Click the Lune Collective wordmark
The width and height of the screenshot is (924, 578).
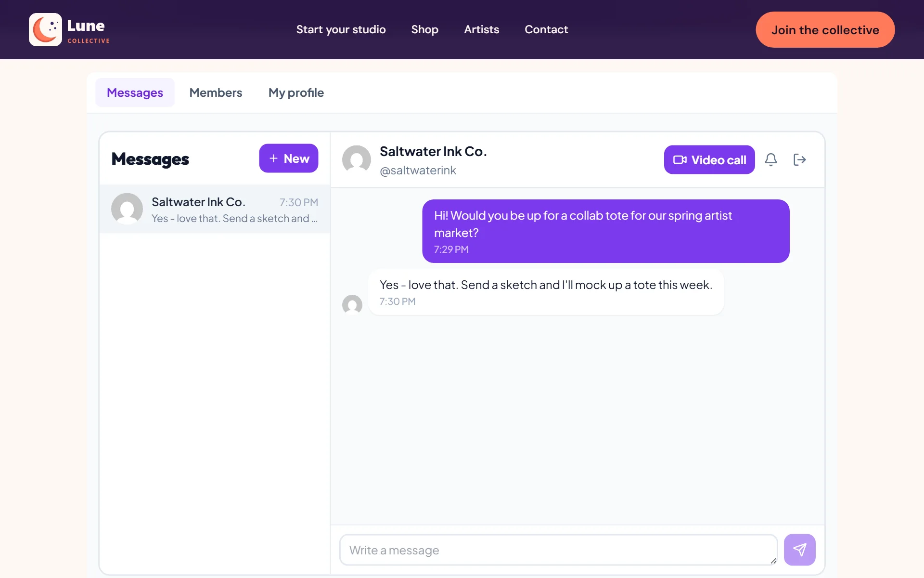[x=88, y=31]
